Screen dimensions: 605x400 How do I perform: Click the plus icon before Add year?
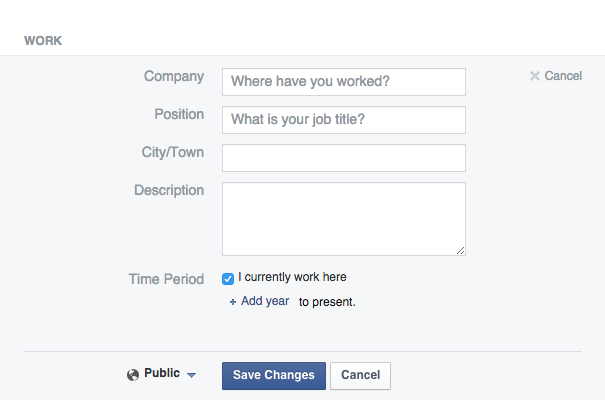[x=233, y=302]
